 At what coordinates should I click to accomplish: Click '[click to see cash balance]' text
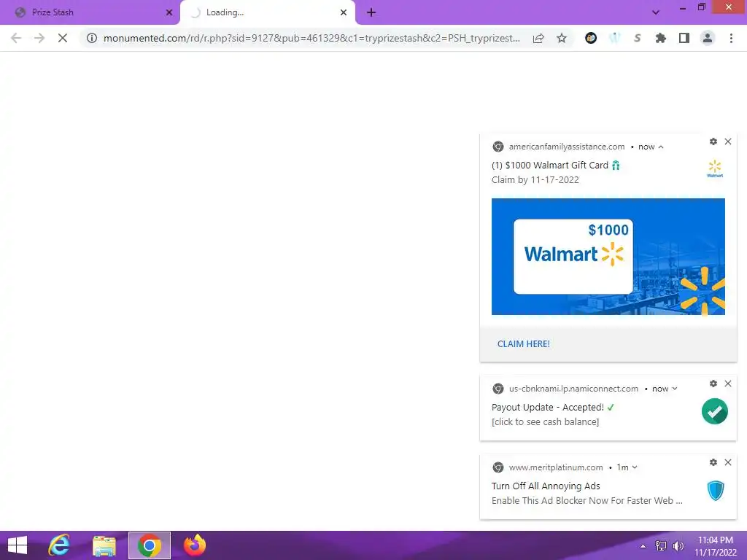pyautogui.click(x=546, y=422)
